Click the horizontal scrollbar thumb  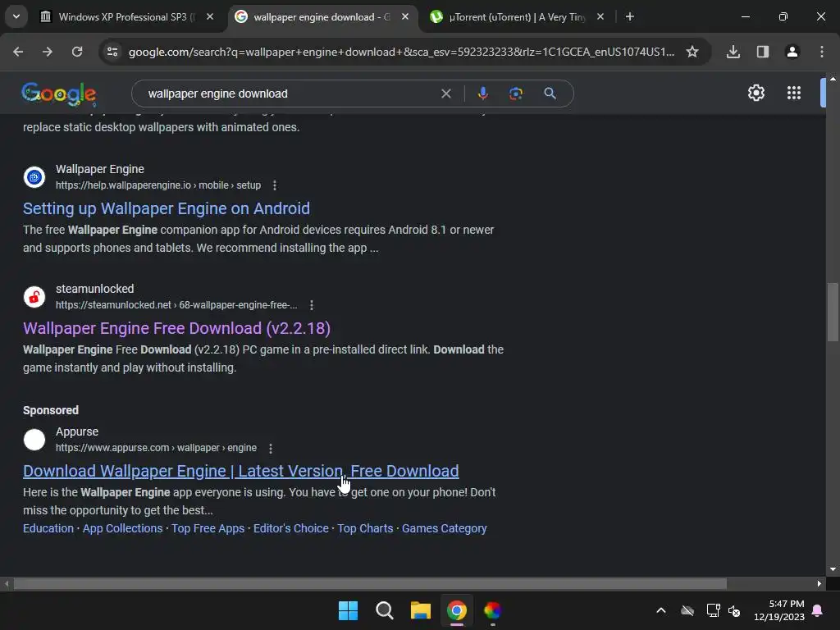(x=370, y=583)
